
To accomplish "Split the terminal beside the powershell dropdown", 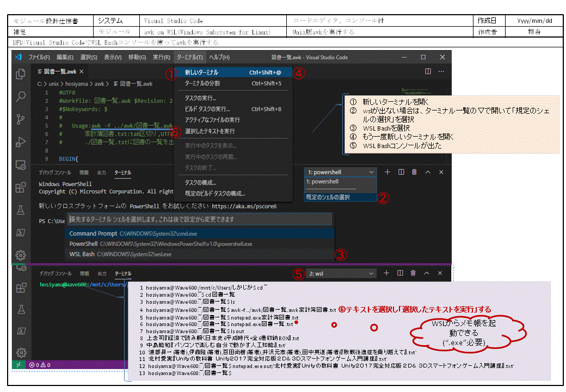I will coord(401,172).
